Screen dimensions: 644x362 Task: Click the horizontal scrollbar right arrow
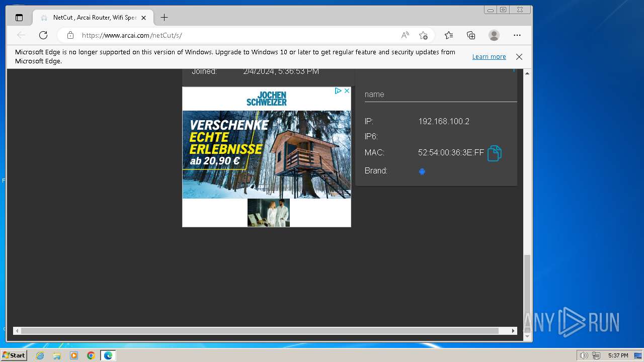(513, 331)
